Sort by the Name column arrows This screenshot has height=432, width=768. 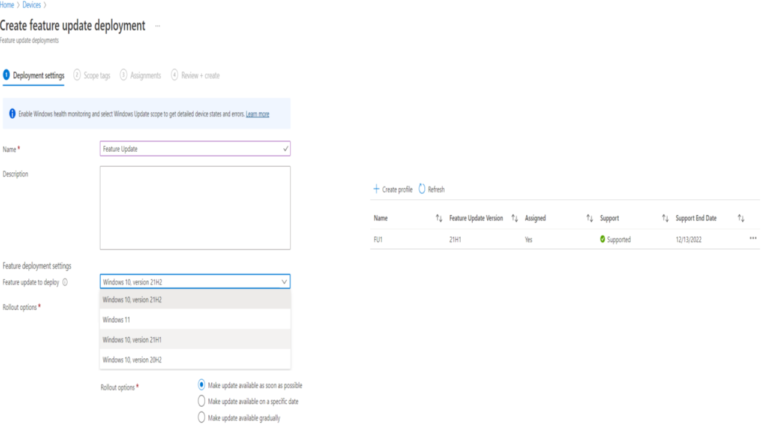pos(439,218)
